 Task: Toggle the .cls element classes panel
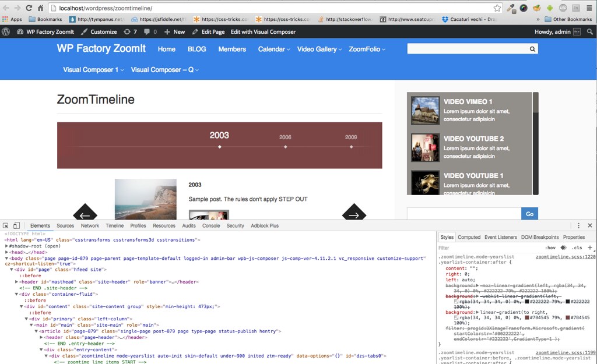tap(577, 248)
